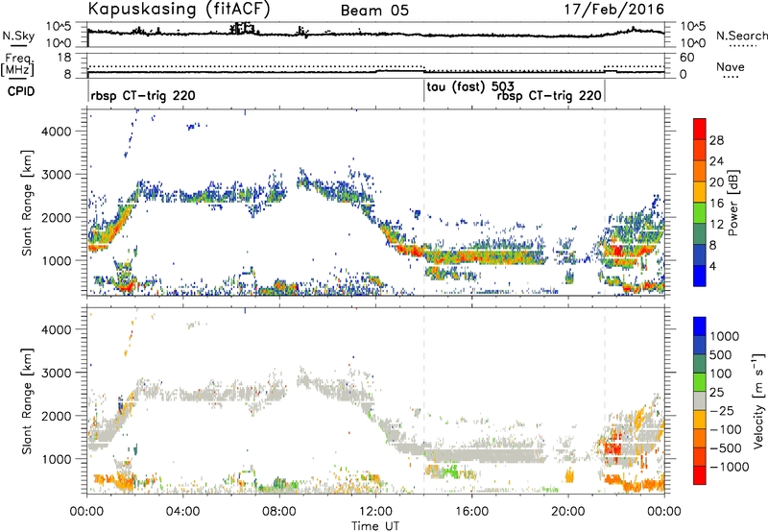Click the "Nave" legend label
Screen dimensions: 768x532
coord(731,66)
